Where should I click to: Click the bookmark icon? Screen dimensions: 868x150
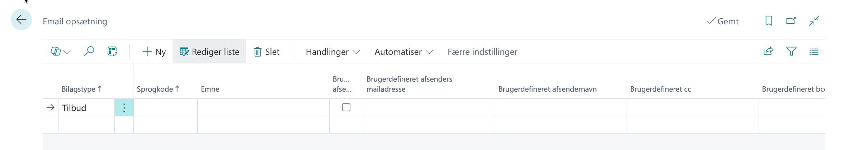768,21
